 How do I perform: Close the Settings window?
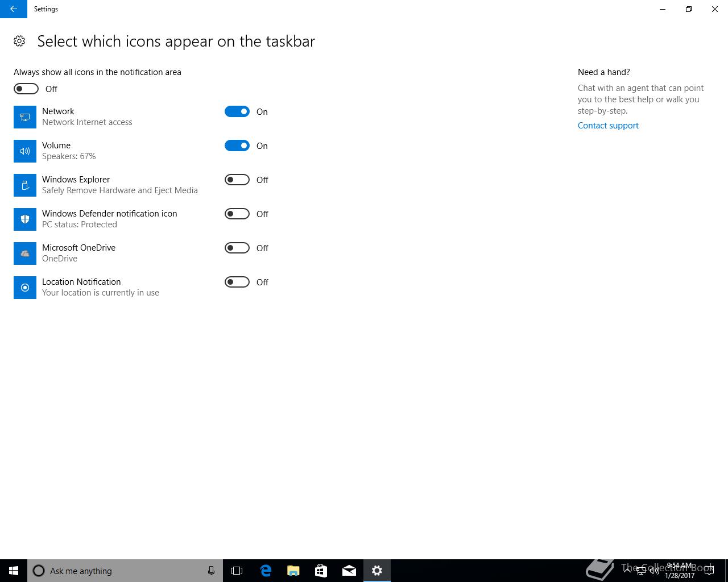point(715,9)
